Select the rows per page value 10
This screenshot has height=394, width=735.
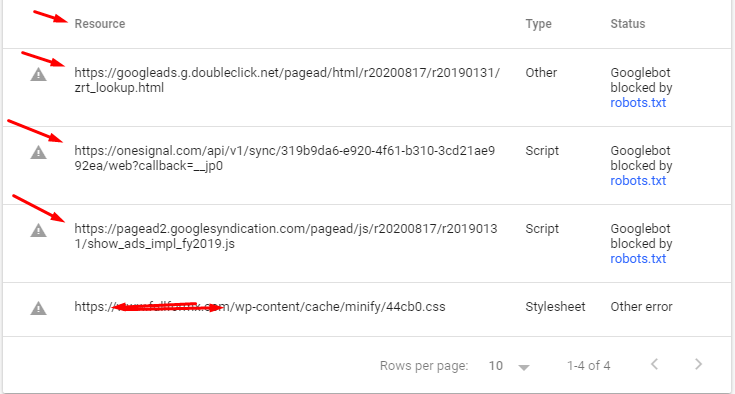coord(496,365)
